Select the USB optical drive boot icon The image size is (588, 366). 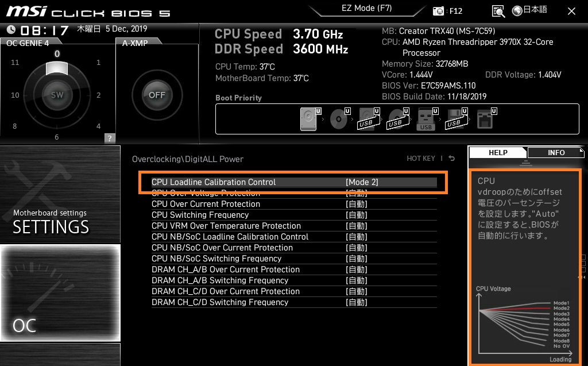tap(398, 119)
